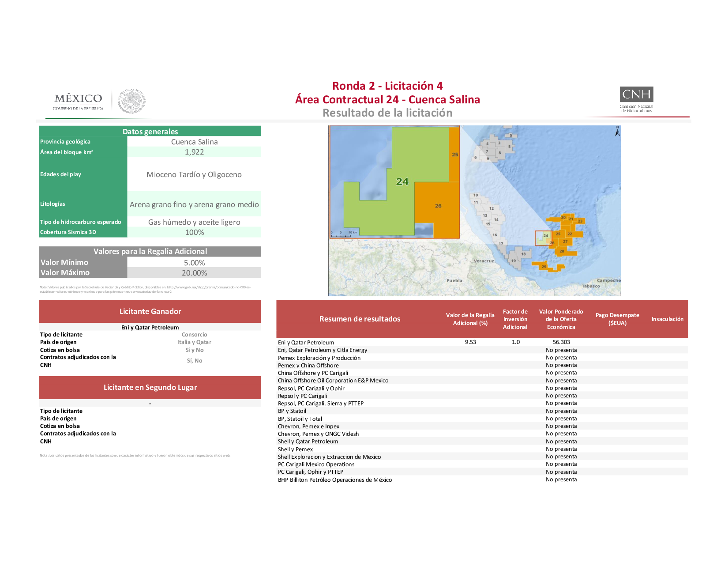Click 'No presenta' in the BHP Billiton row
The height and width of the screenshot is (563, 728).
561,480
